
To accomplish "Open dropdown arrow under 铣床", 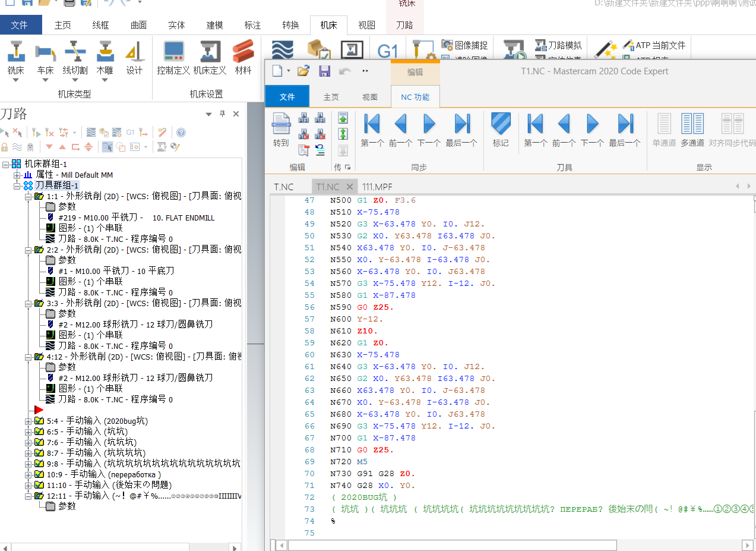I will [x=16, y=80].
